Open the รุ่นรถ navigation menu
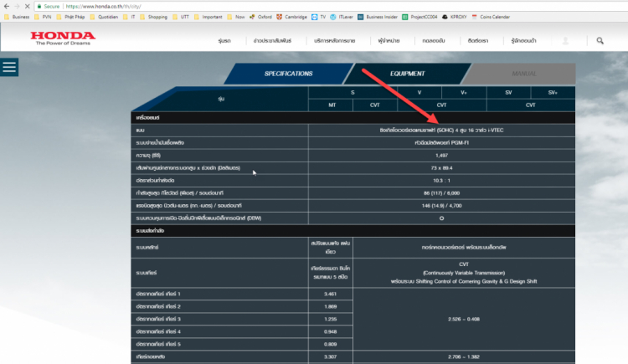 (x=224, y=41)
